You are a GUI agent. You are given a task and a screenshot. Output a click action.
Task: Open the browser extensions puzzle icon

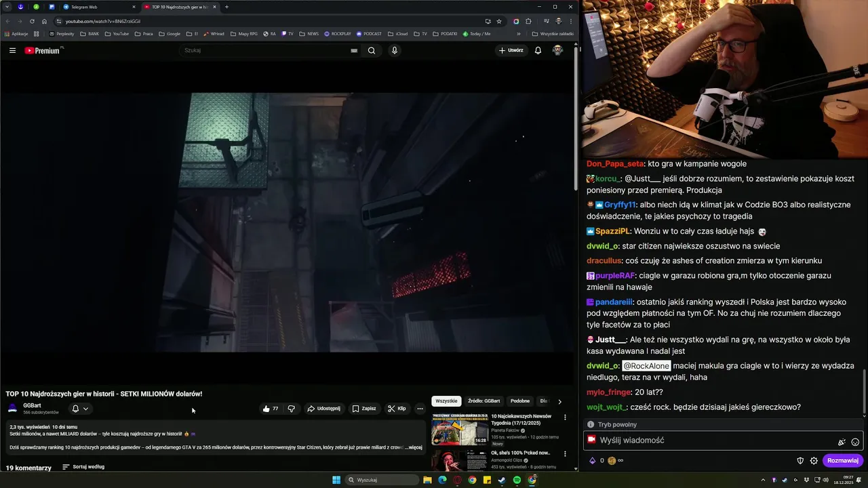tap(528, 21)
